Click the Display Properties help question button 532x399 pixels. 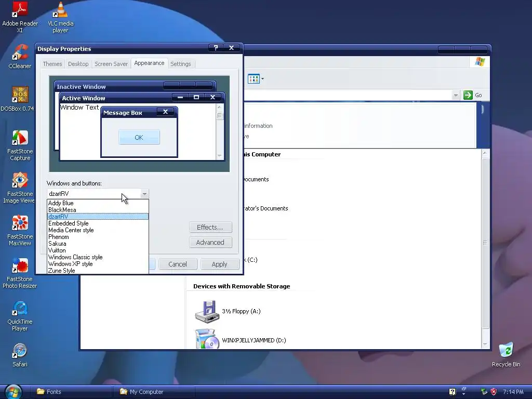coord(216,48)
